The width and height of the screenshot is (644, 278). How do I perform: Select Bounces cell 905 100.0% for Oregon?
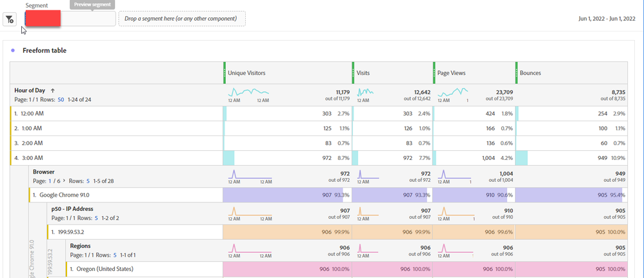(571, 269)
